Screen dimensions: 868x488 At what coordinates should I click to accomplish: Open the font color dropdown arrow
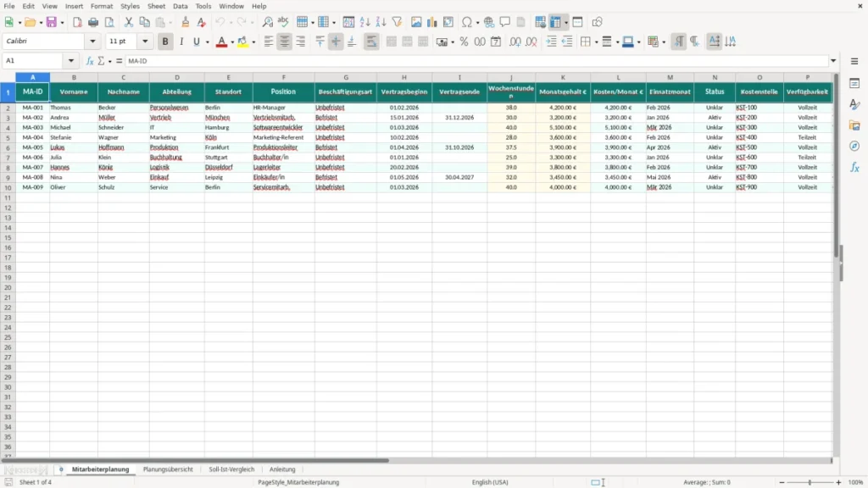[232, 42]
